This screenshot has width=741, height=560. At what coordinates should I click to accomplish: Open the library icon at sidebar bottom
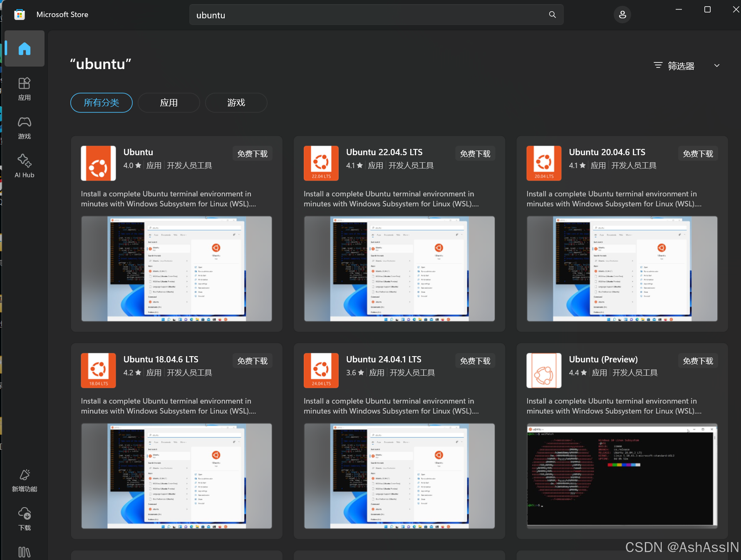(24, 552)
